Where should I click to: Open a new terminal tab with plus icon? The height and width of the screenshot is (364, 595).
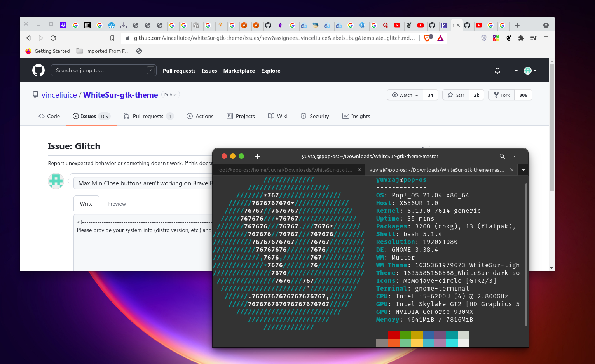257,156
